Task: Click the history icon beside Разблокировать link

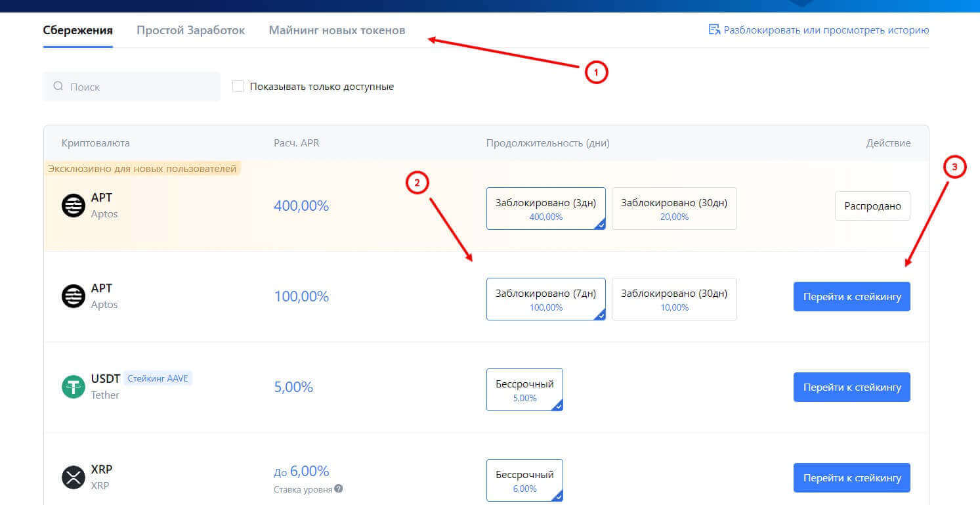Action: [714, 30]
